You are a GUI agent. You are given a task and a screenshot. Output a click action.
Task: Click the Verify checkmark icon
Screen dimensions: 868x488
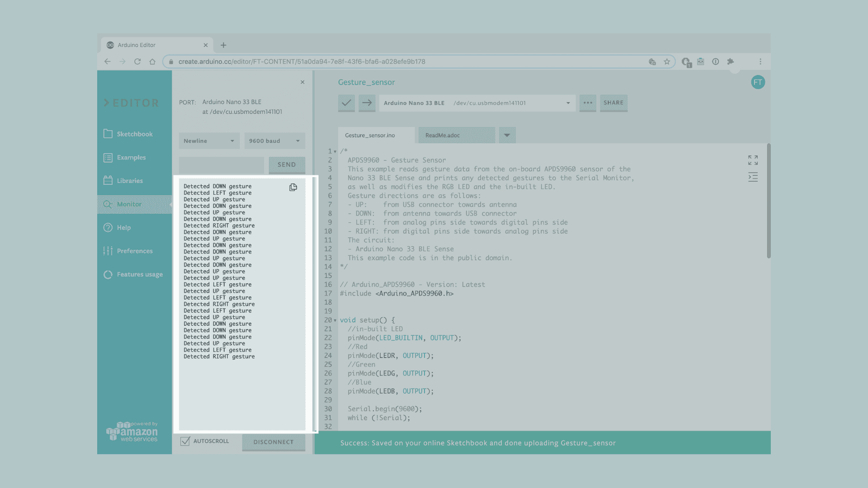pyautogui.click(x=346, y=103)
